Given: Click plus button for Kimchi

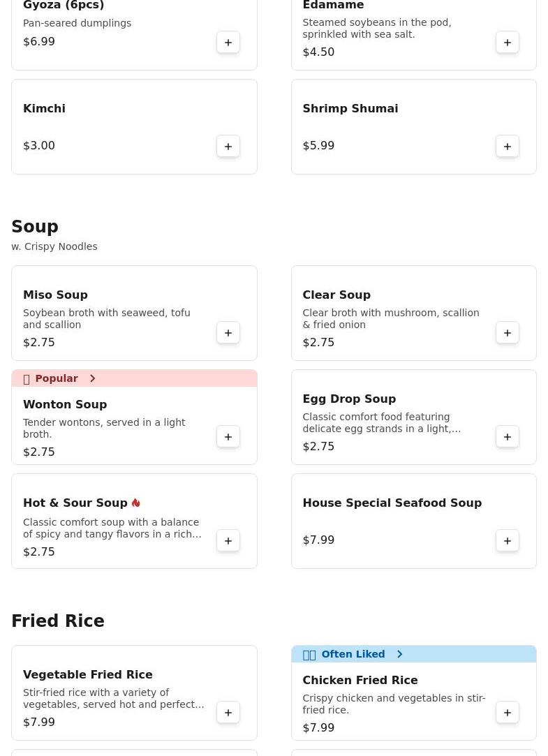Looking at the screenshot, I should [228, 146].
